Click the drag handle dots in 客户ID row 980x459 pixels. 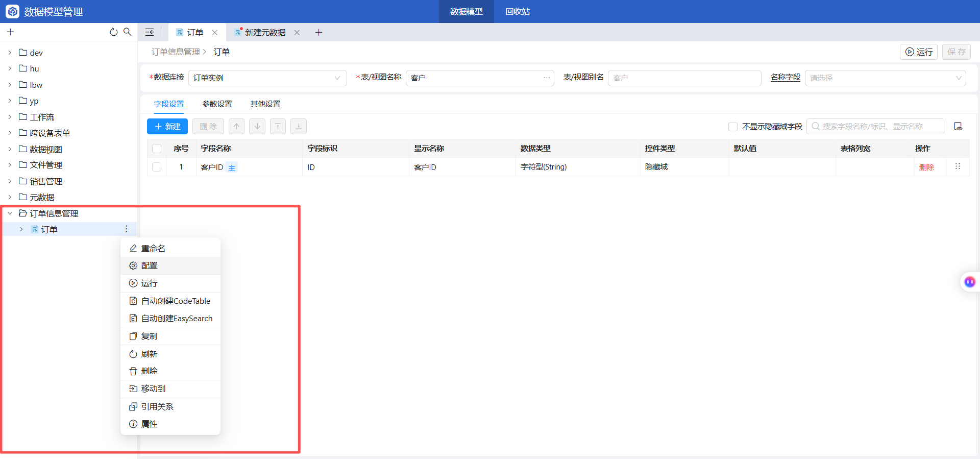click(958, 166)
